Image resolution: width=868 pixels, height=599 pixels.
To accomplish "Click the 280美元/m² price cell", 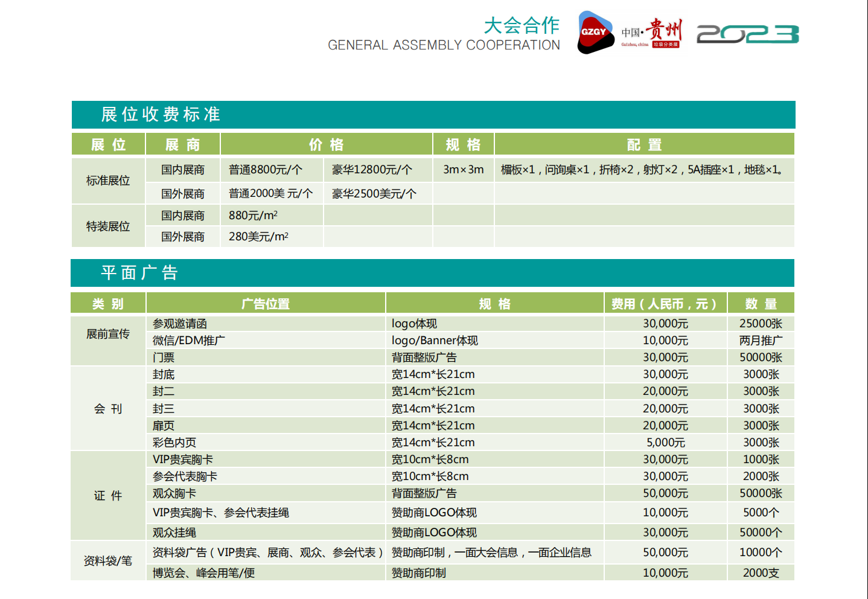I will pos(258,237).
